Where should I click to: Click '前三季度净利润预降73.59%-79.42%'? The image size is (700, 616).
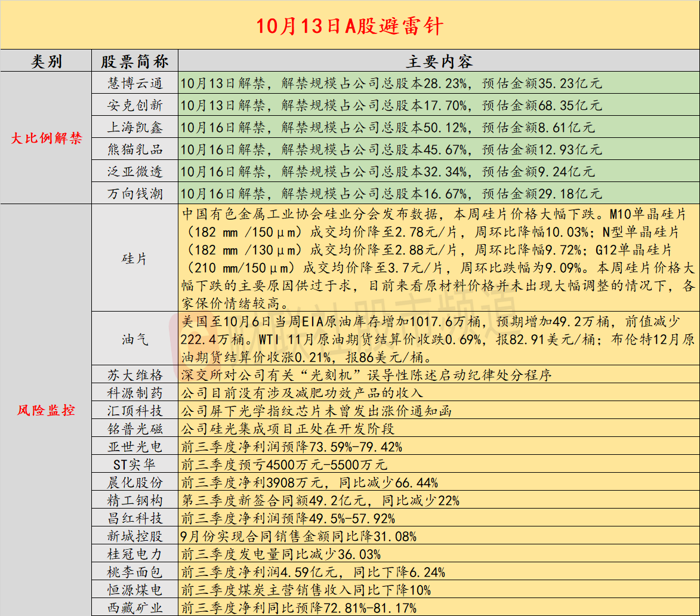pyautogui.click(x=292, y=446)
